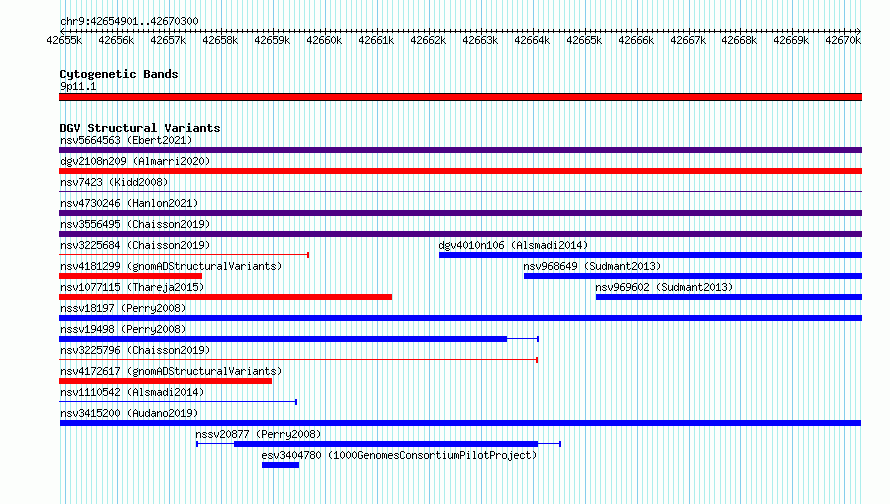Open nsv3415200 (Audano2019) label
The height and width of the screenshot is (504, 890).
click(x=129, y=413)
